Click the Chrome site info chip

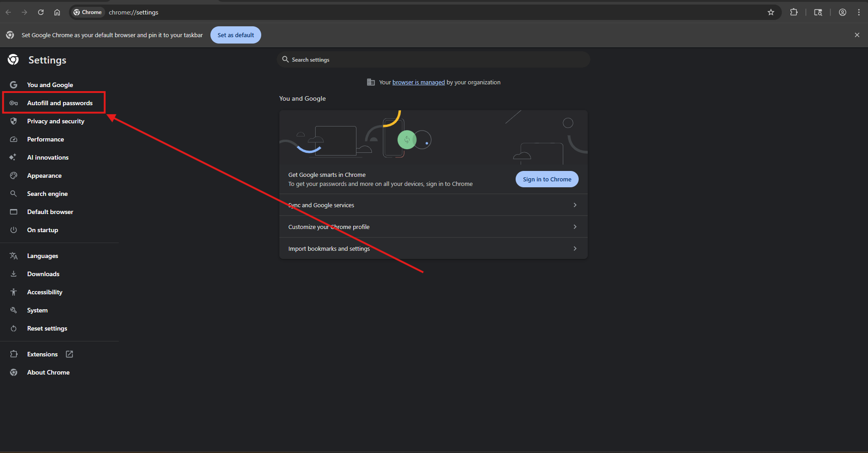click(88, 12)
